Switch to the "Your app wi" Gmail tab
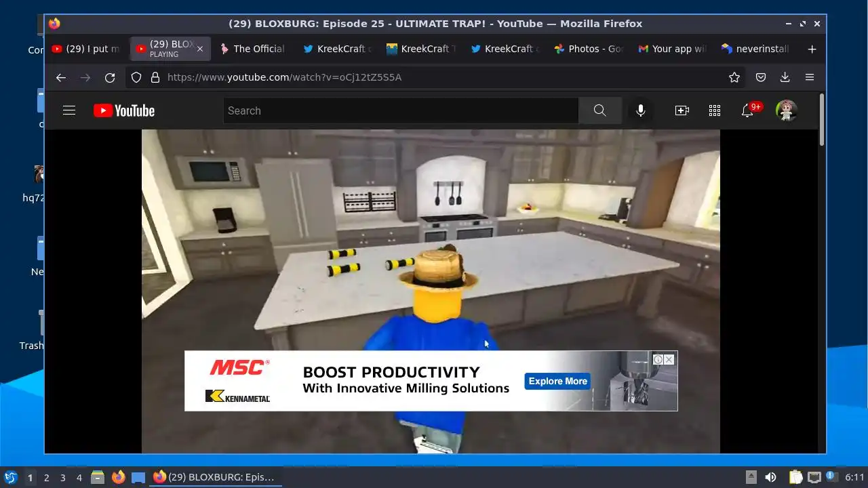 672,49
